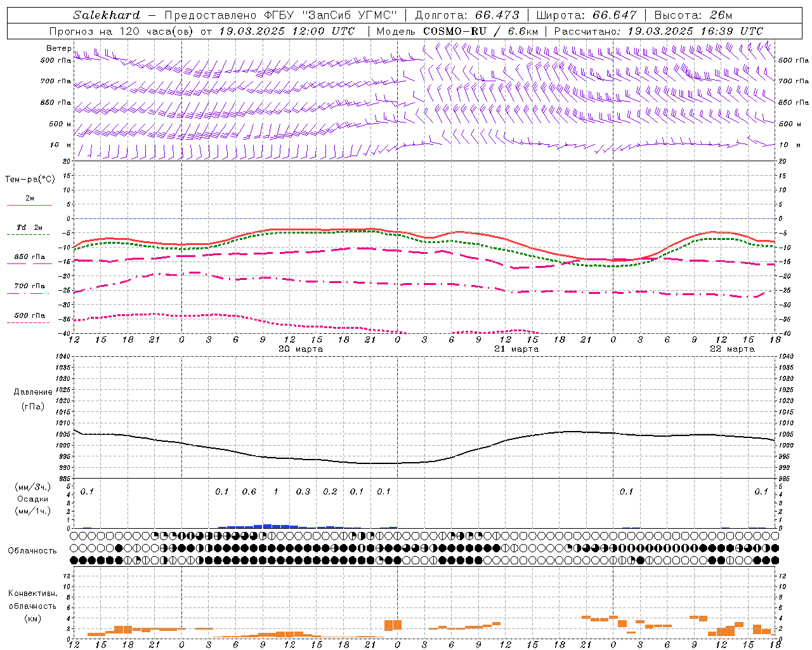Click the 985 label on right pressure axis
Screen dimensions: 812x650
point(785,479)
